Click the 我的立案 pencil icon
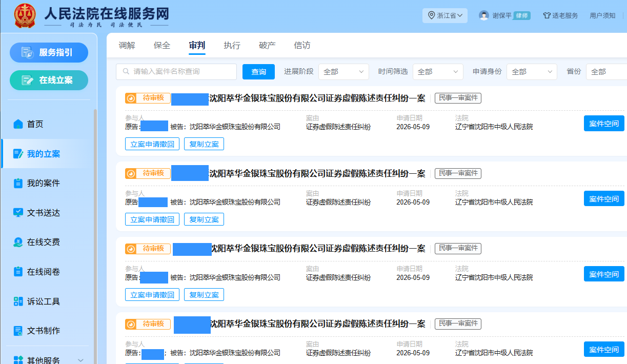 [18, 153]
